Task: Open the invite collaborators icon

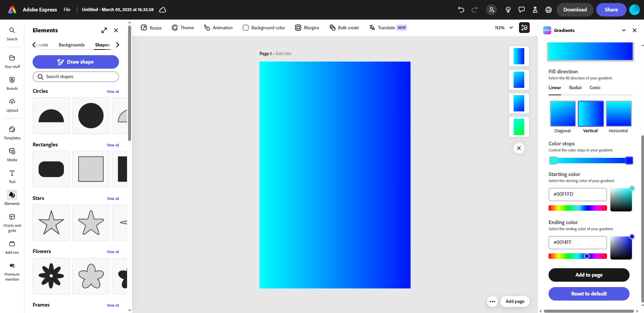Action: [x=491, y=10]
